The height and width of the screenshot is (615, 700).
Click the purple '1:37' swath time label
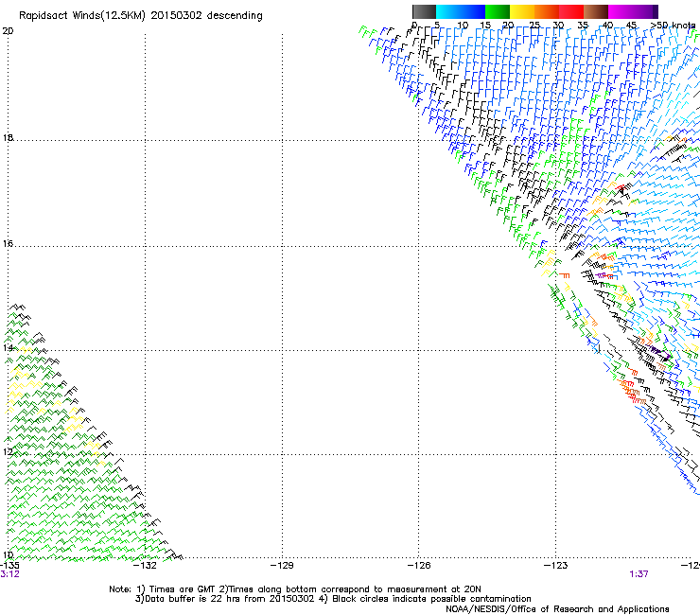(x=639, y=574)
